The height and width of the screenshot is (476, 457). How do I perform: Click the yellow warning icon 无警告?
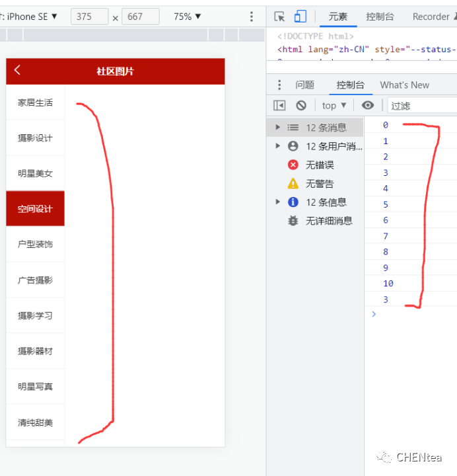pyautogui.click(x=293, y=184)
